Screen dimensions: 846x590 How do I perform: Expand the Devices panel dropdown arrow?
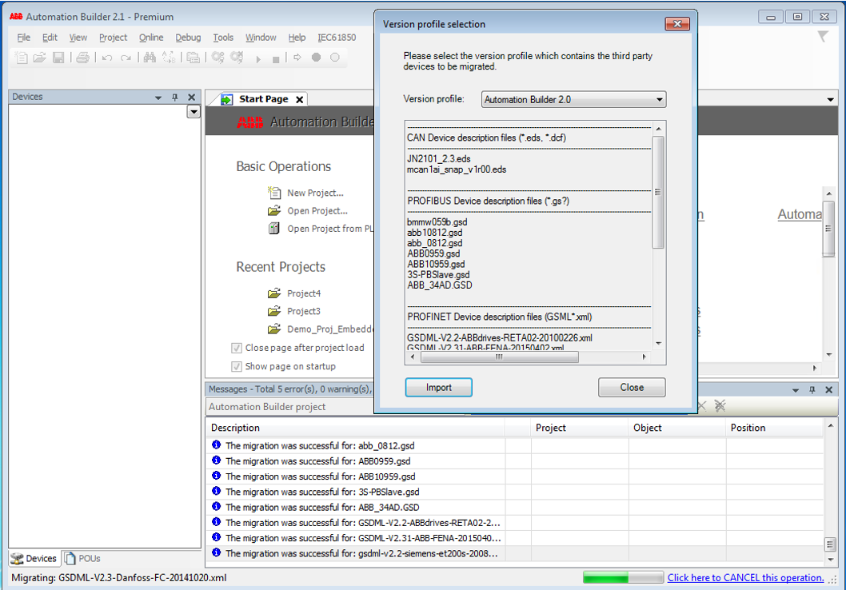pos(193,112)
